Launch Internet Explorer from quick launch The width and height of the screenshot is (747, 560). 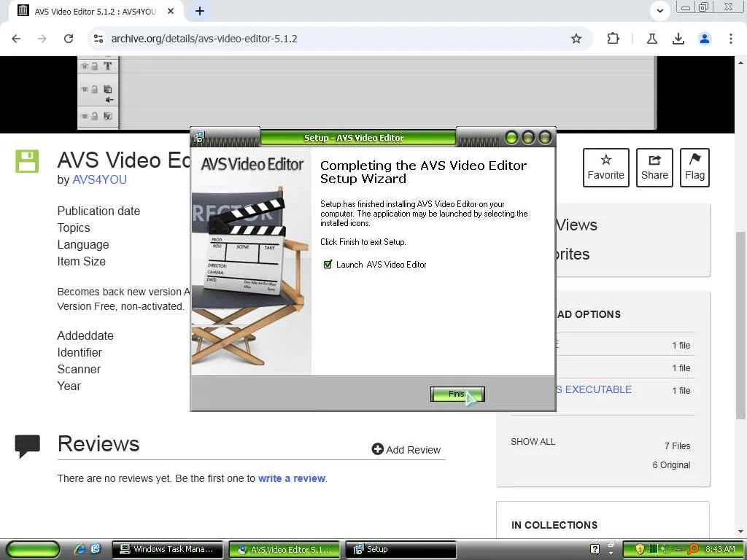(80, 549)
